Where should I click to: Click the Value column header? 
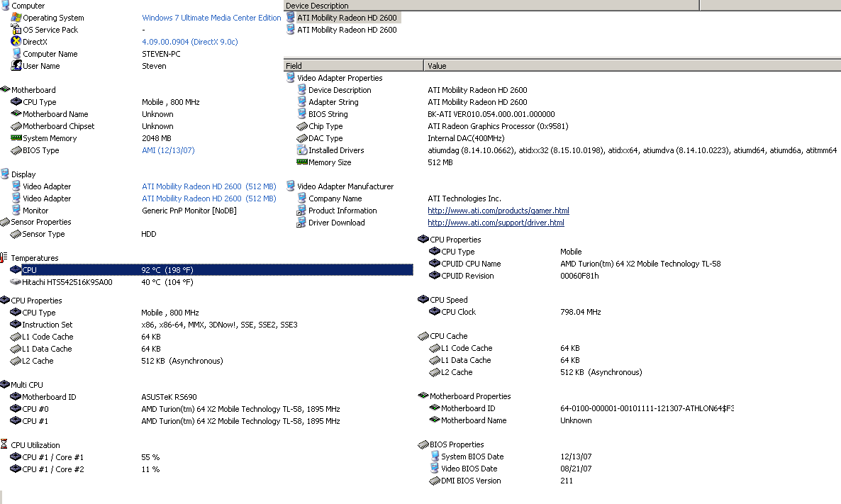(633, 65)
